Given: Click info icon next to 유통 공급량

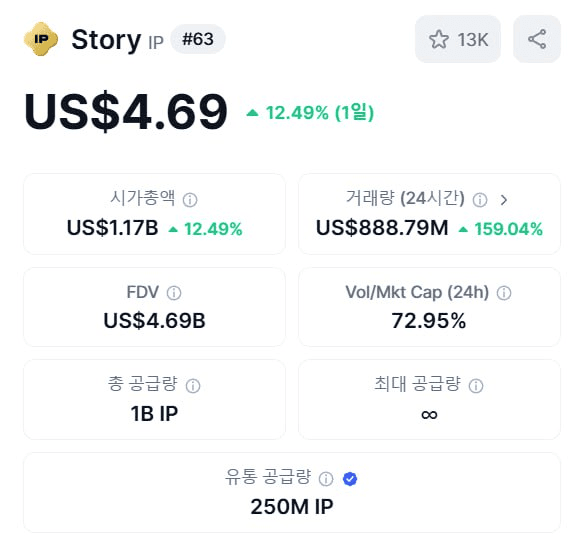Looking at the screenshot, I should (x=326, y=479).
